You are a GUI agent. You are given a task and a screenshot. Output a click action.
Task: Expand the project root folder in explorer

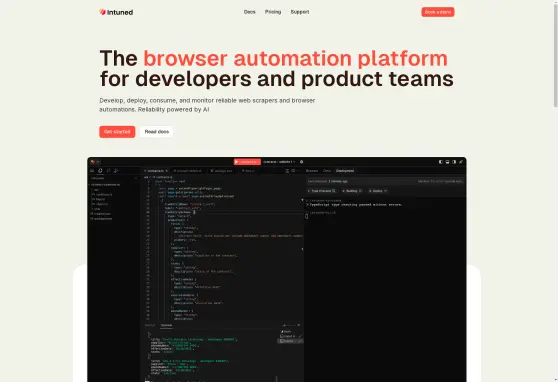pyautogui.click(x=105, y=185)
